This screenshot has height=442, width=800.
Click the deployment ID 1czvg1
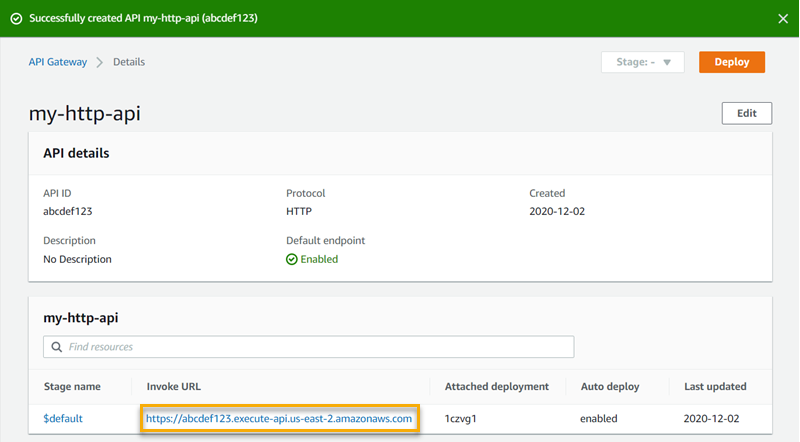461,419
